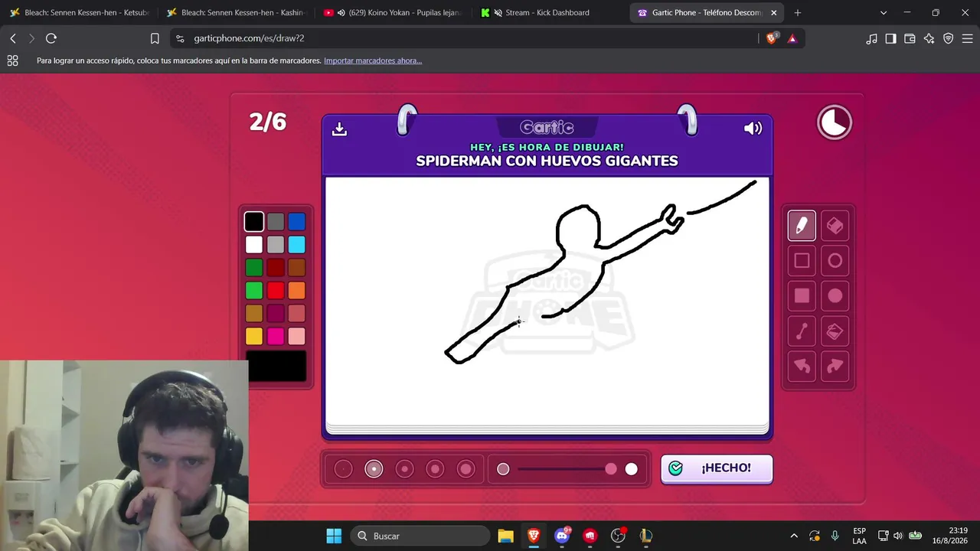Pick the light pink color swatch
980x551 pixels.
tap(297, 337)
